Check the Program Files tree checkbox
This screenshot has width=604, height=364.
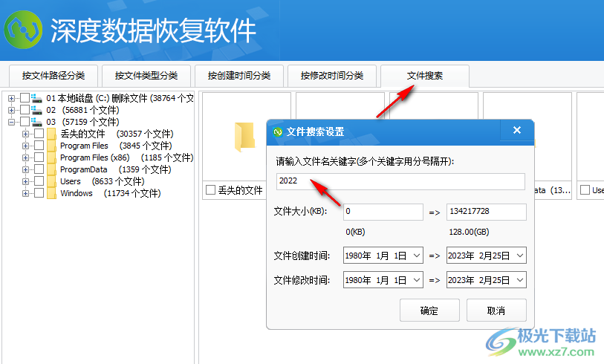click(x=39, y=146)
